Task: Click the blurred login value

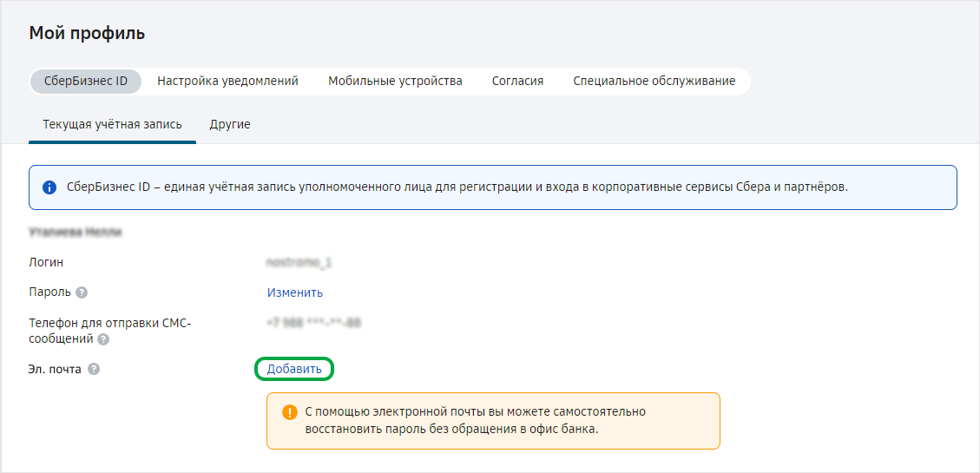Action: pyautogui.click(x=299, y=262)
